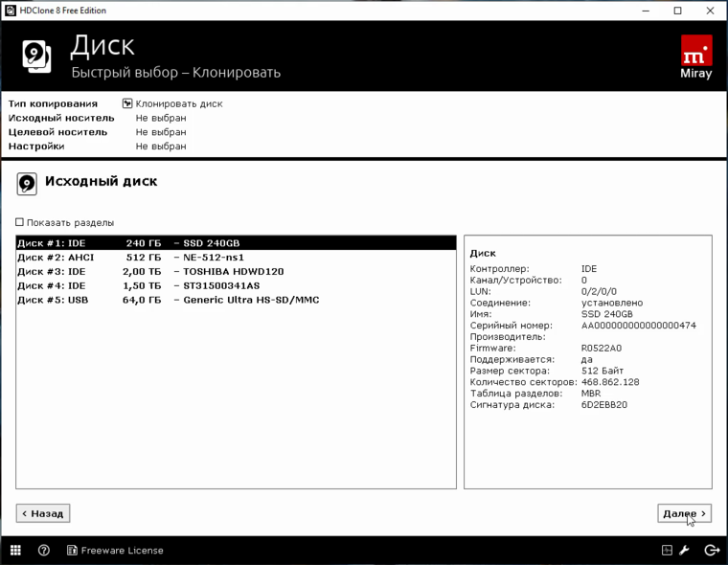Viewport: 728px width, 565px height.
Task: Open the help question mark icon
Action: 44,550
